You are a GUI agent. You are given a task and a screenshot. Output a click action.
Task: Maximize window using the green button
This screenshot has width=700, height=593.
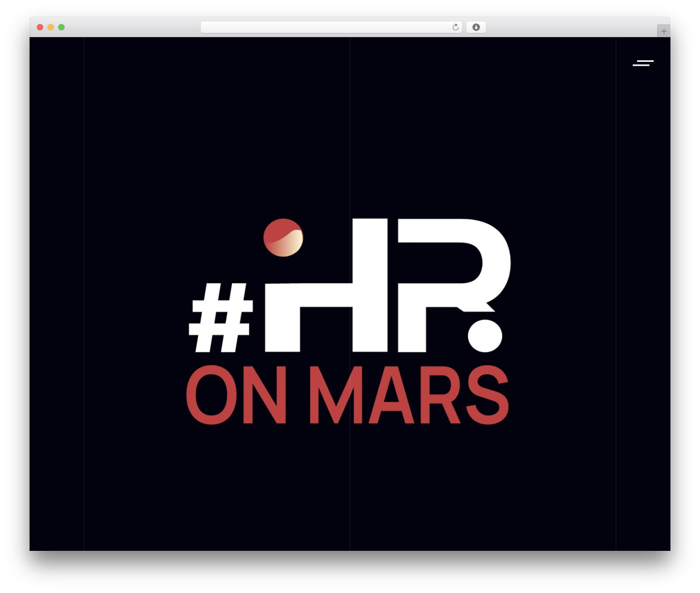61,27
